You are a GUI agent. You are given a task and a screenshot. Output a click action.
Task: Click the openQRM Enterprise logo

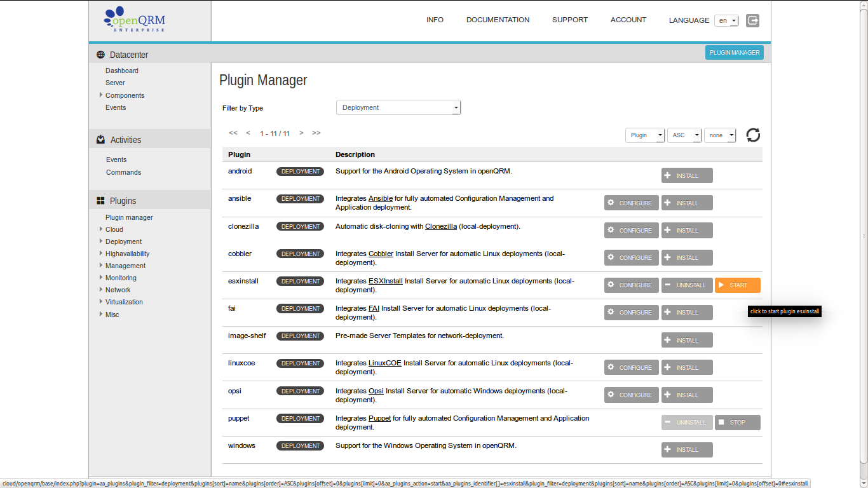pyautogui.click(x=134, y=20)
